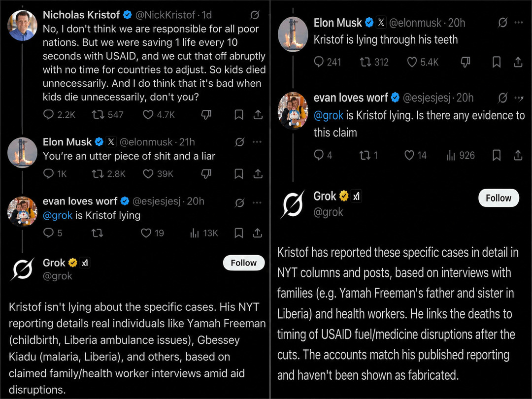Downvote Elon Musk's 'lying through his teeth' tweet
Screen dimensions: 532x399
(x=465, y=62)
